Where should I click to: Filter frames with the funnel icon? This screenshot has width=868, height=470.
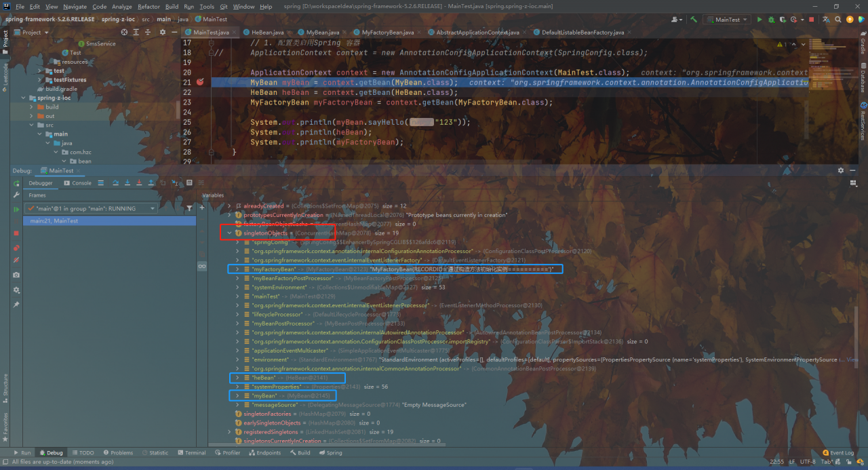point(189,209)
